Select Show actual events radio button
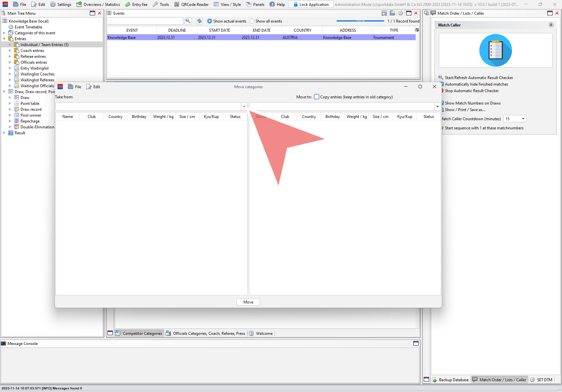Image resolution: width=562 pixels, height=392 pixels. click(209, 21)
